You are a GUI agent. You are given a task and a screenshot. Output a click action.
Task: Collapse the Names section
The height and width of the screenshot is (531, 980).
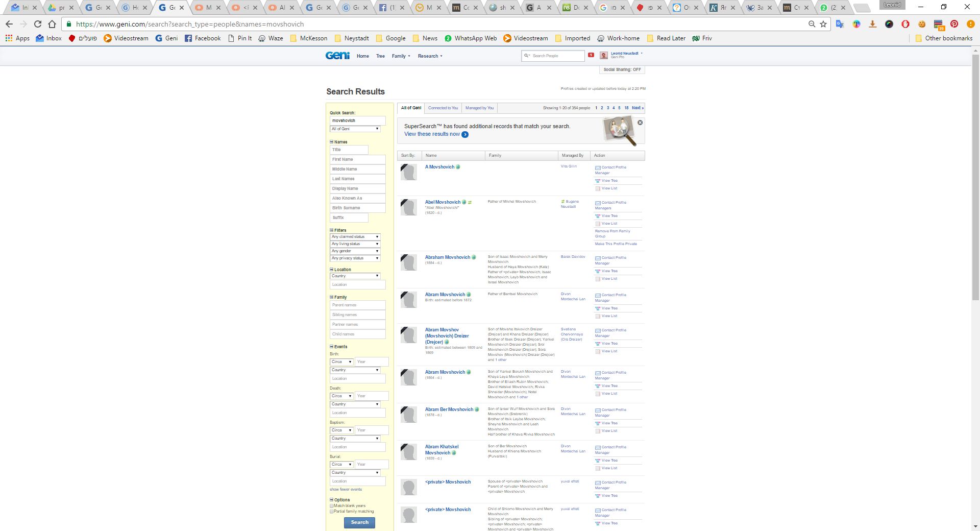point(332,142)
